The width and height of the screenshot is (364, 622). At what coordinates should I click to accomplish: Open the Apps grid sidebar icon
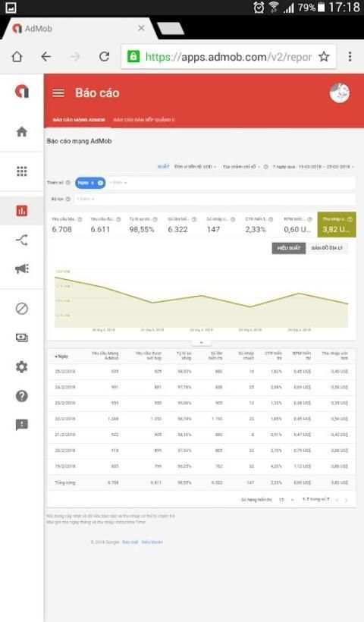22,171
